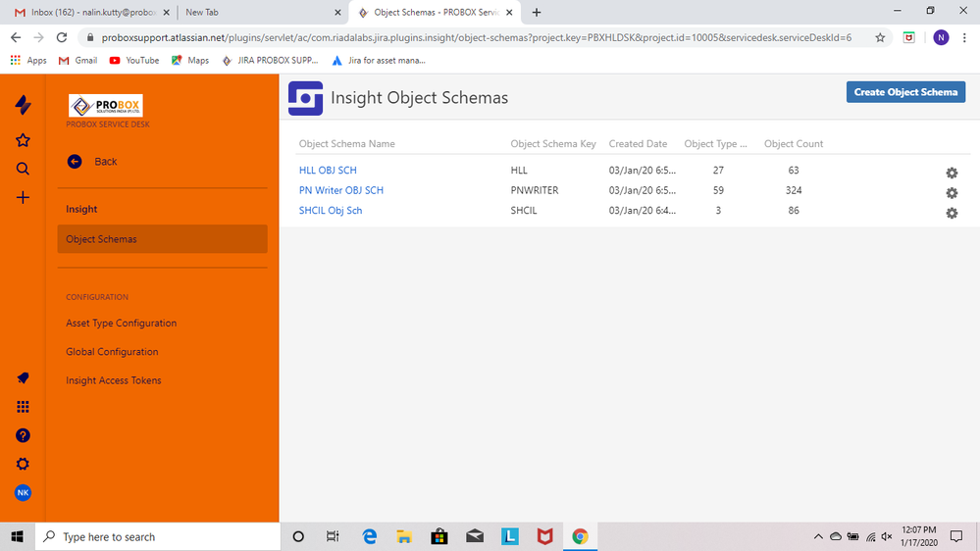Click the PNWRITER key cell
Image resolution: width=980 pixels, height=551 pixels.
535,190
